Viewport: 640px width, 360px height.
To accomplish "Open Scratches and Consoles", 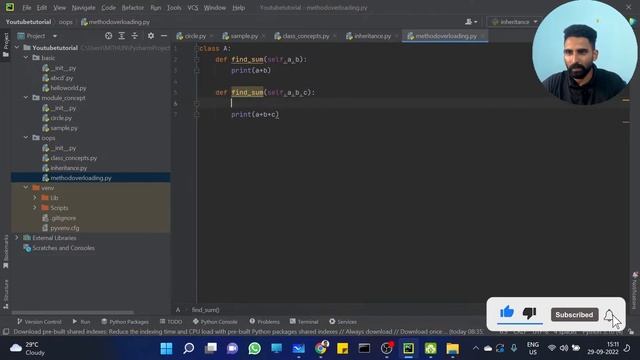I will point(59,248).
